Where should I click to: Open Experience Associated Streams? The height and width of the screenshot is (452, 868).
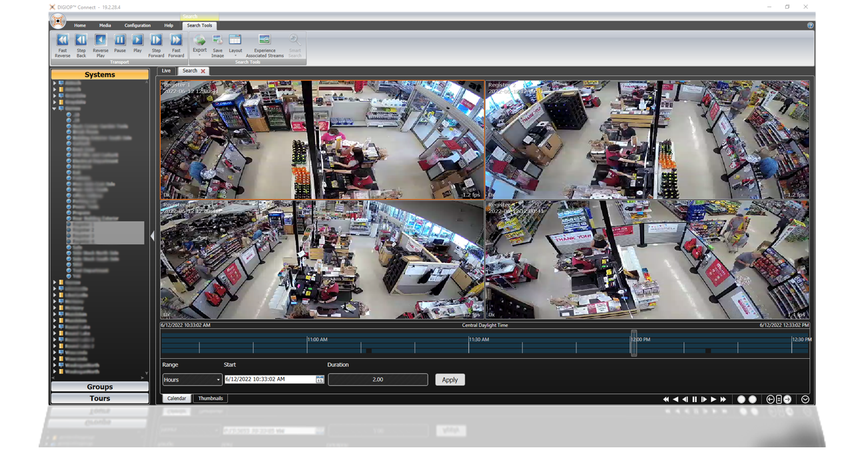coord(264,46)
